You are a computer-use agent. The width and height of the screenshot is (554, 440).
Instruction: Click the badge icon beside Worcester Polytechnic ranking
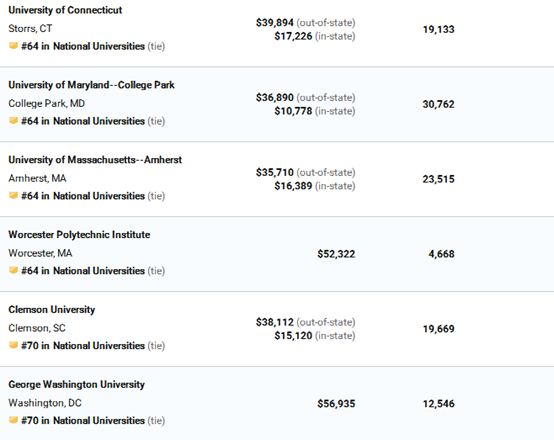pos(13,271)
